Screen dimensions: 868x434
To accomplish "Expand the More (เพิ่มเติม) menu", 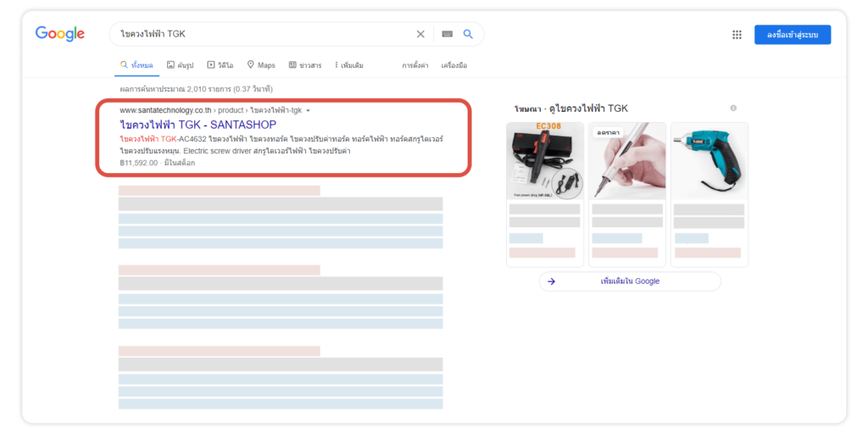I will point(349,65).
